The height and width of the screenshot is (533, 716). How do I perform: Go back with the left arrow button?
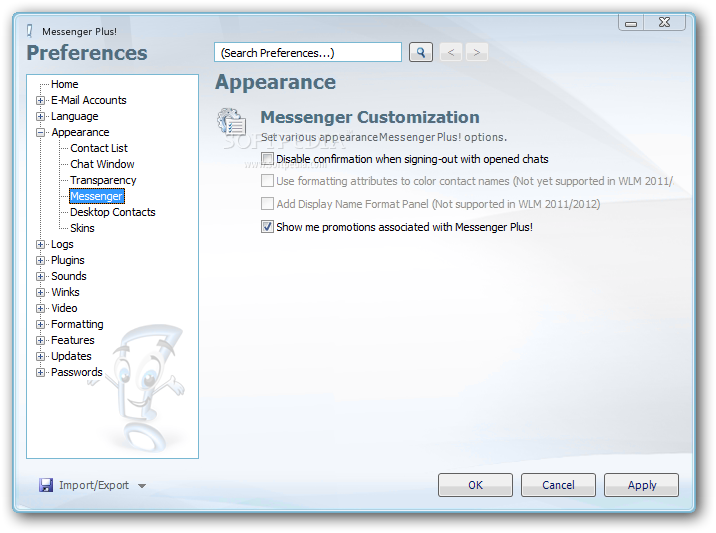click(451, 53)
